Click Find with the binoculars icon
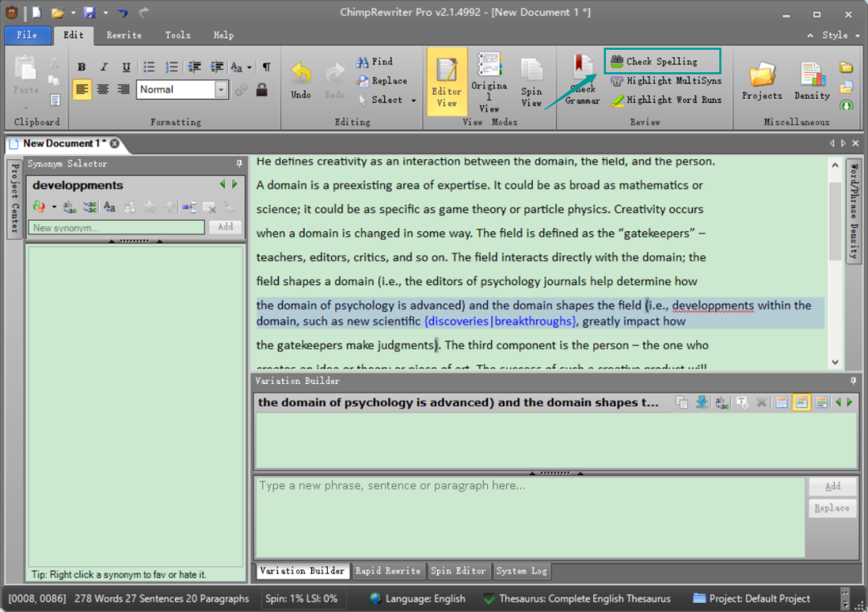This screenshot has height=612, width=868. point(375,61)
